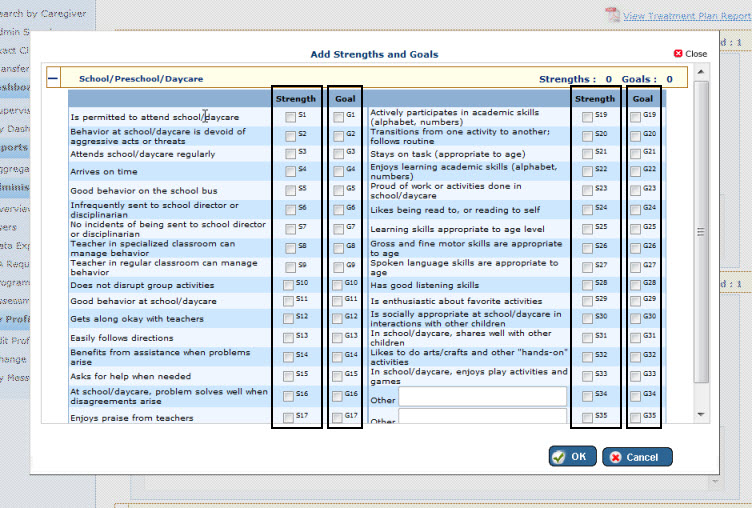The height and width of the screenshot is (508, 752).
Task: Click the left Strength column header
Action: pyautogui.click(x=296, y=98)
